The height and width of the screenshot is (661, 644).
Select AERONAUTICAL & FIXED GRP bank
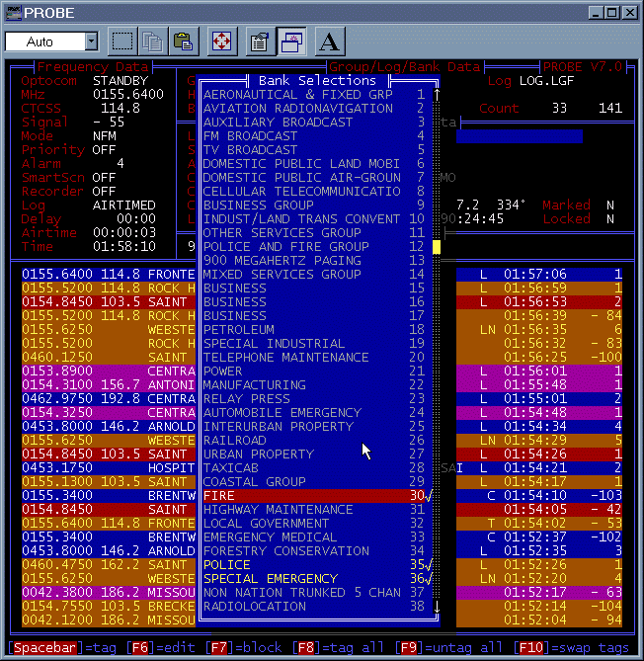[314, 95]
